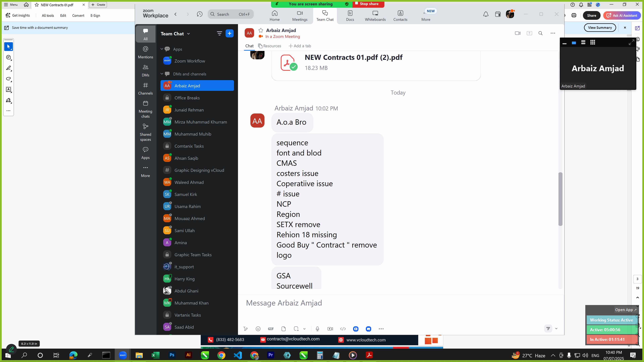644x362 pixels.
Task: Open the emoji picker
Action: pyautogui.click(x=258, y=329)
